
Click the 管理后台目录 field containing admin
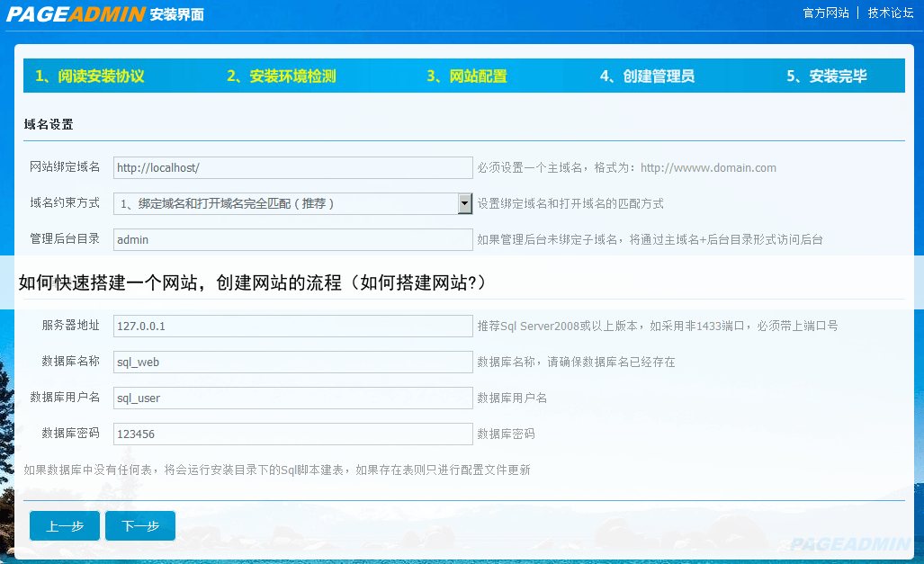(x=292, y=240)
